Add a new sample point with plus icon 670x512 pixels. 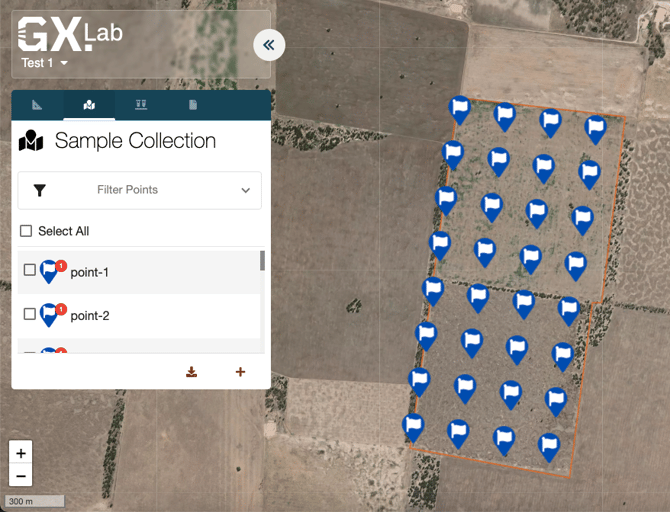tap(240, 372)
